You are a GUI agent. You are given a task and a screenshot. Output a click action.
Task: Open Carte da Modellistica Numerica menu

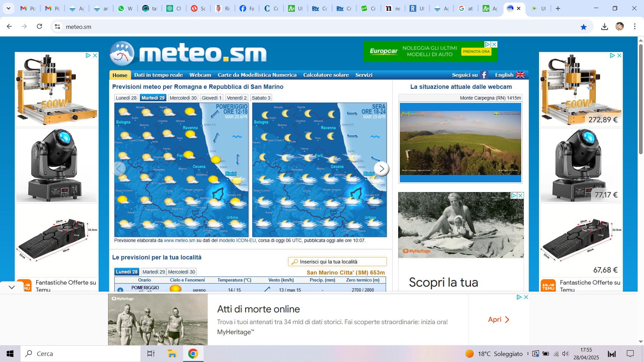[257, 75]
